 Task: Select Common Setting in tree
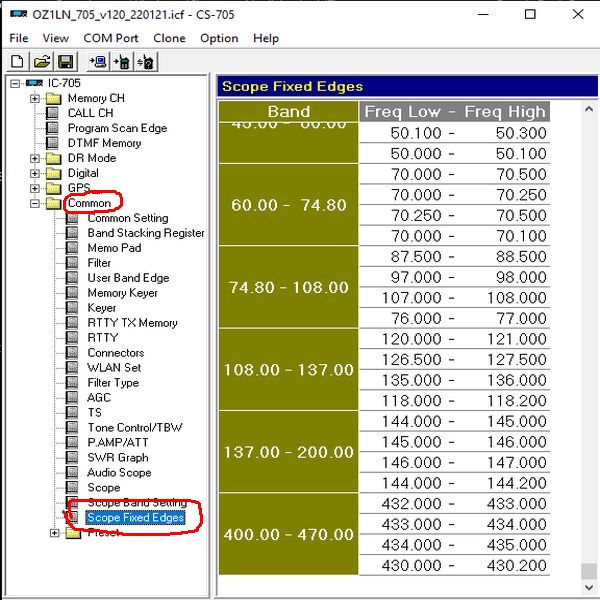pyautogui.click(x=128, y=218)
